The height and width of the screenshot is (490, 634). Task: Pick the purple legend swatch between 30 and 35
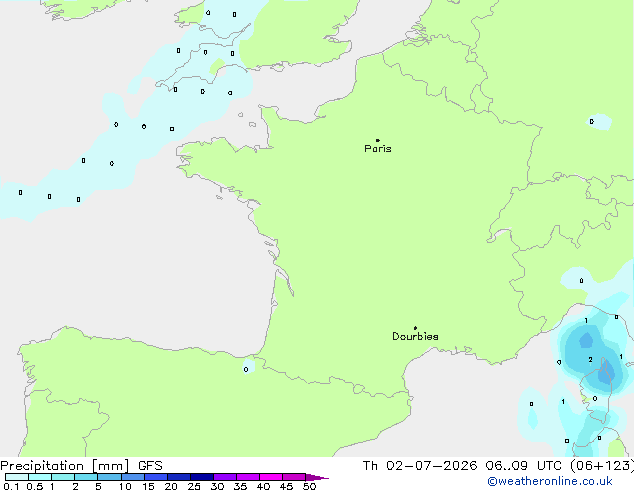[225, 477]
